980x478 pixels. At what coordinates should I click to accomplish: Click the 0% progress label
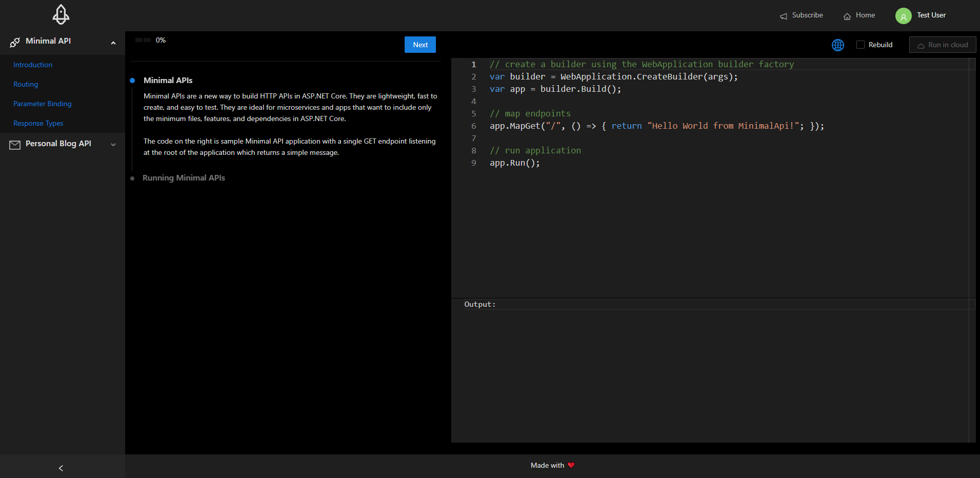(161, 40)
